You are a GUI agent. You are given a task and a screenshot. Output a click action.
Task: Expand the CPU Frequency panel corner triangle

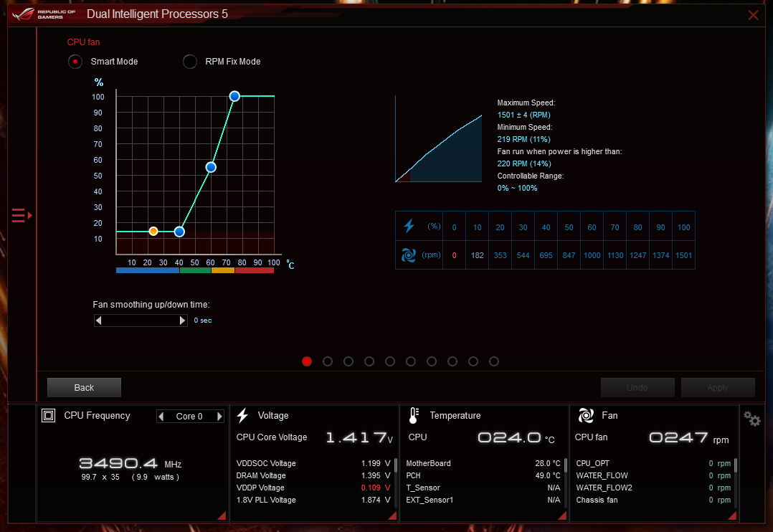(222, 516)
